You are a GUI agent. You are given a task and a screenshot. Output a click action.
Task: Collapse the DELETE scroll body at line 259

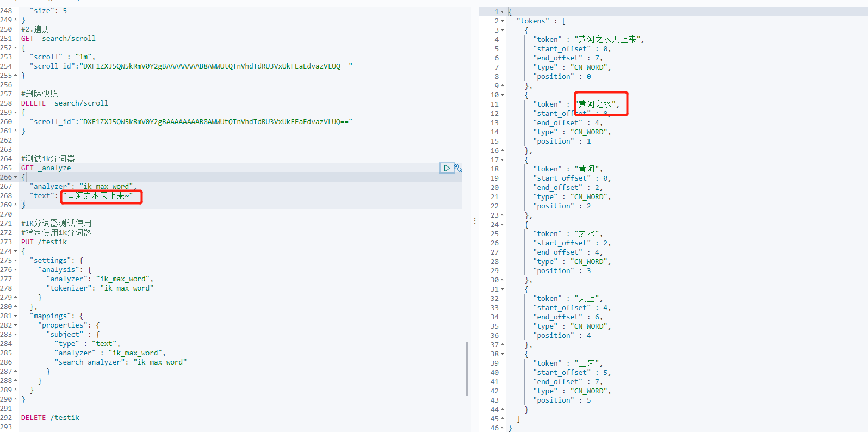coord(15,113)
